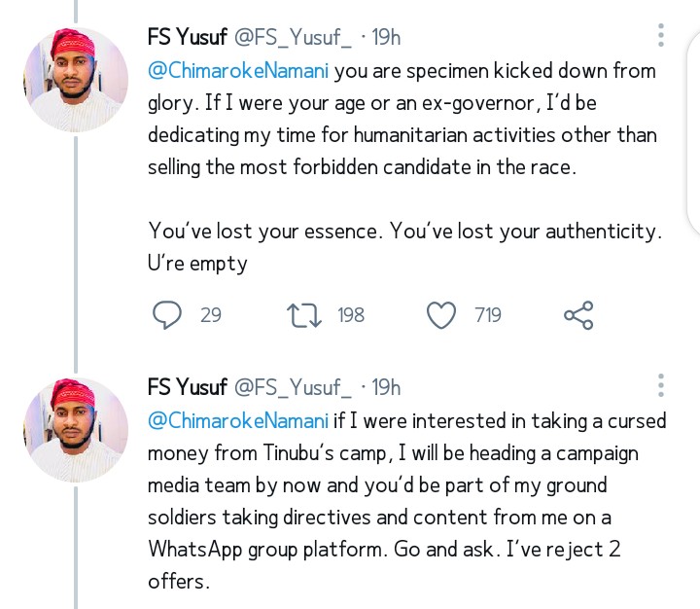View the 719 likes count
Screen dimensions: 700x609
coord(488,314)
